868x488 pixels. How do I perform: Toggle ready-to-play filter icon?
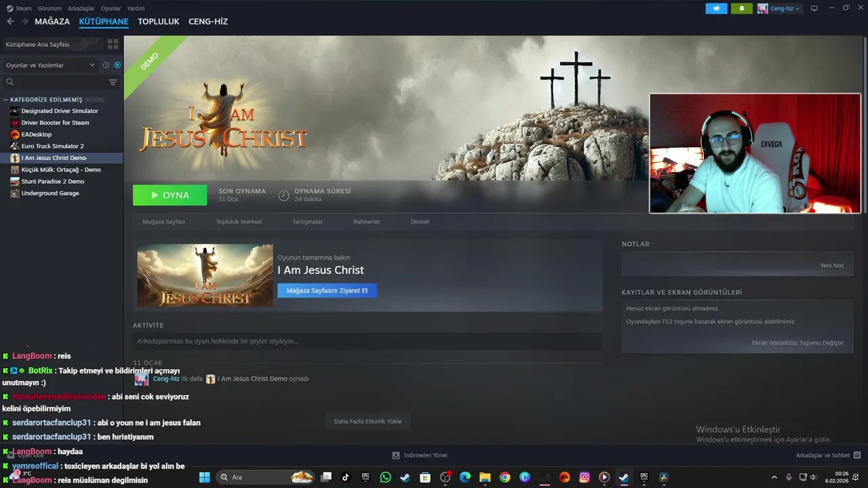pyautogui.click(x=117, y=65)
